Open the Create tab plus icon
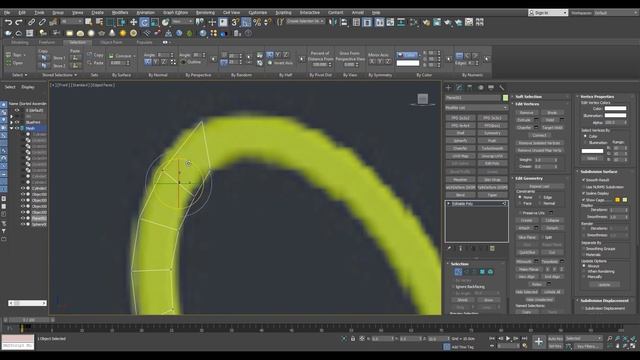The width and height of the screenshot is (640, 360). (x=449, y=87)
